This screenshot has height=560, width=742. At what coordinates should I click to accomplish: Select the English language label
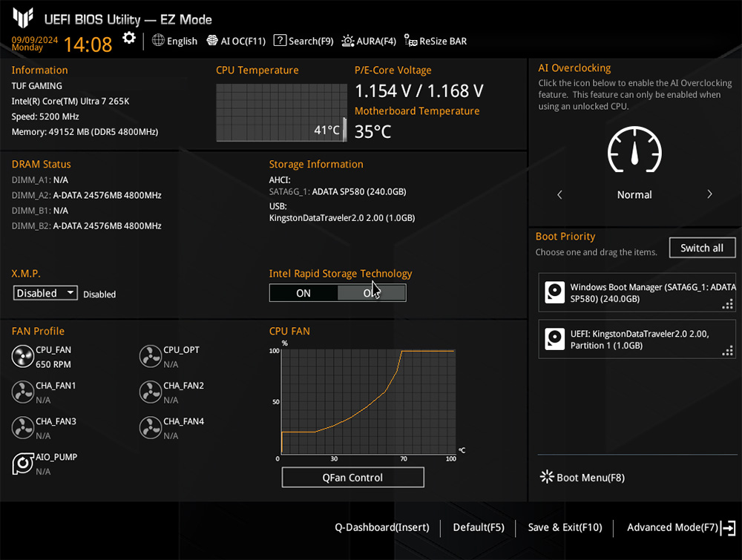pos(183,41)
